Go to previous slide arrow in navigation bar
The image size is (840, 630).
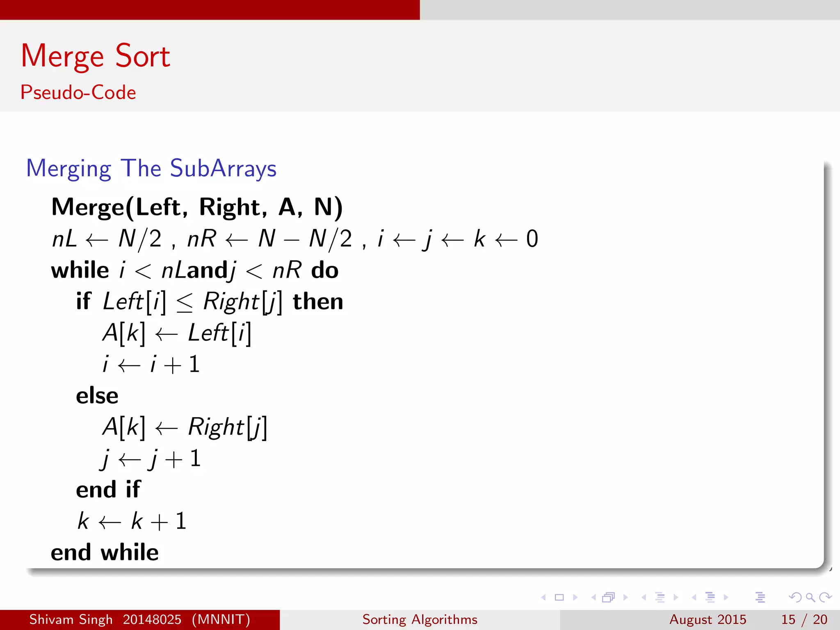tap(543, 597)
